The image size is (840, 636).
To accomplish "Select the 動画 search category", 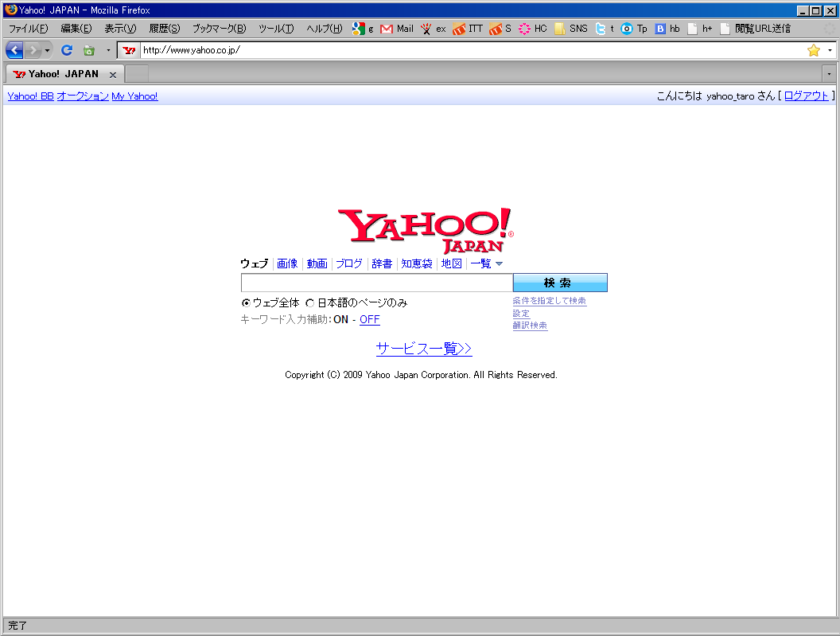I will [317, 263].
